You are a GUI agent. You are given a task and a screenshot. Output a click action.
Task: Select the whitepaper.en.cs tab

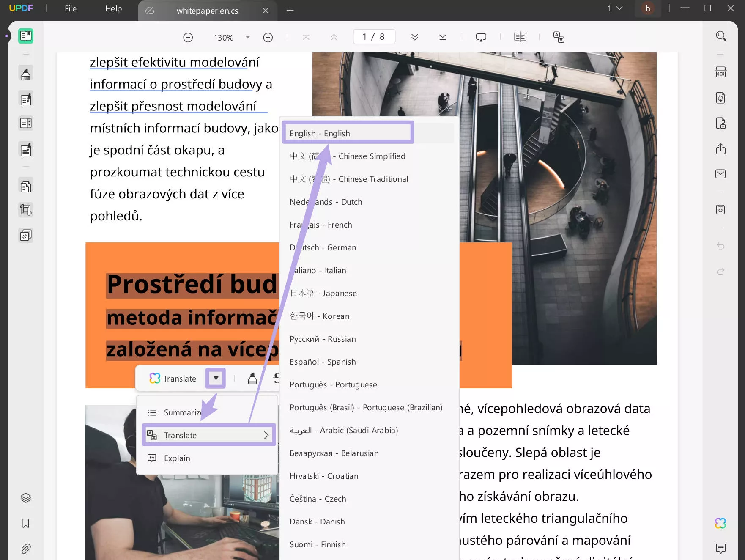point(207,11)
